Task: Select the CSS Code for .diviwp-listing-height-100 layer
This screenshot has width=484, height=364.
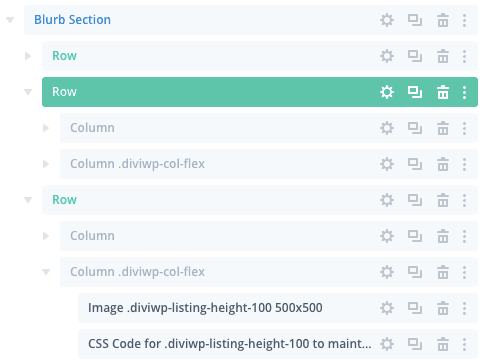Action: click(230, 344)
